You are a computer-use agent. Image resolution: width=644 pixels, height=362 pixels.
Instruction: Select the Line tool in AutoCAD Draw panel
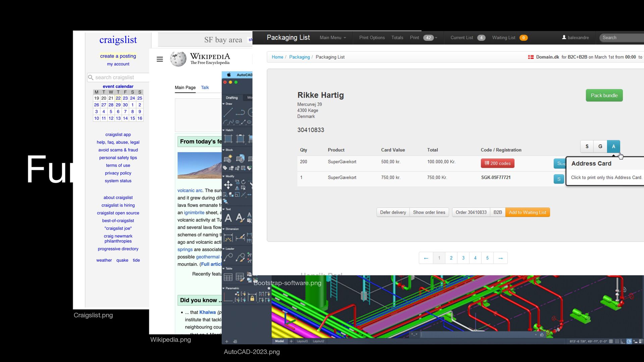coord(228,112)
